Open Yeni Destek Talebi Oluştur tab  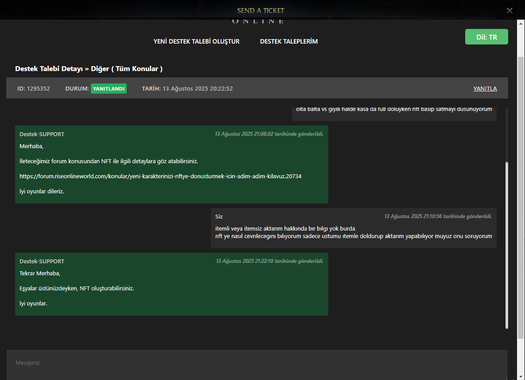197,42
